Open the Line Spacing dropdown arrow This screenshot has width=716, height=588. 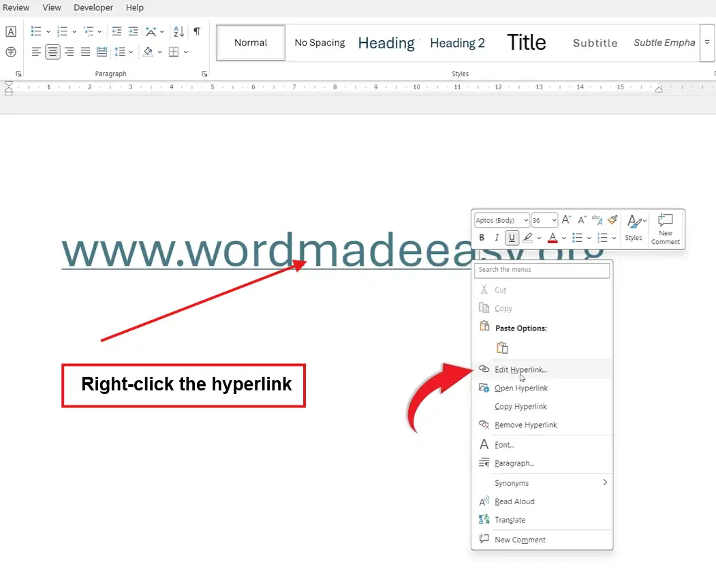131,52
